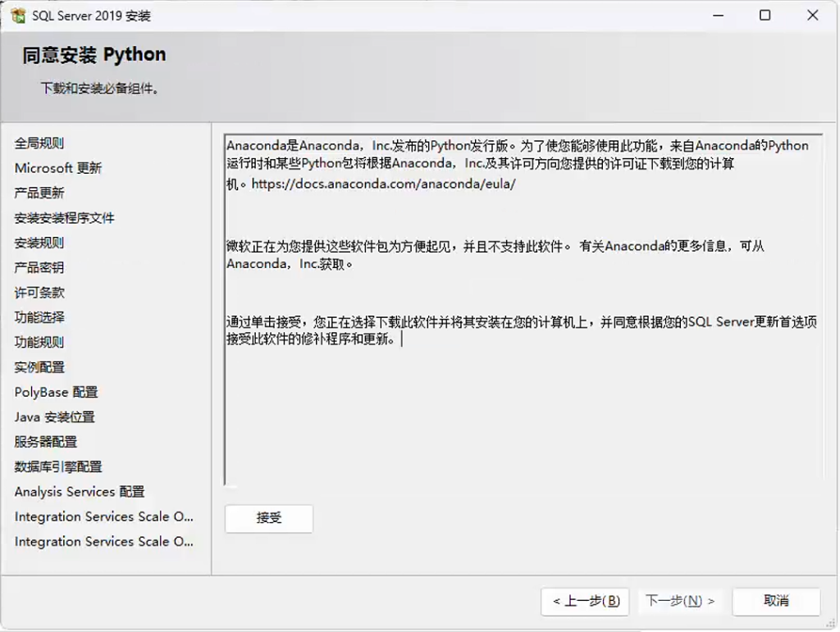Select the 实例配置 step
840x632 pixels.
tap(39, 367)
